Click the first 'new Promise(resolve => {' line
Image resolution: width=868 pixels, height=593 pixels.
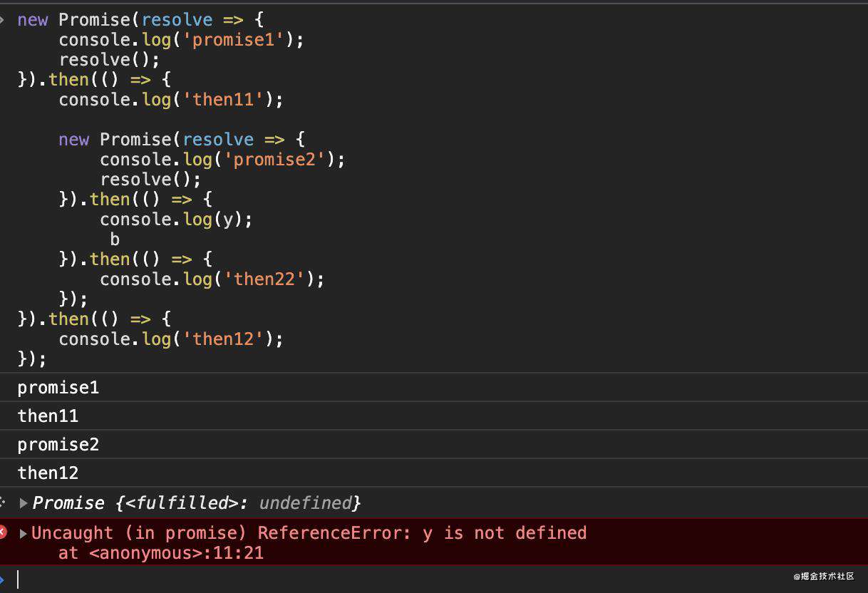140,20
